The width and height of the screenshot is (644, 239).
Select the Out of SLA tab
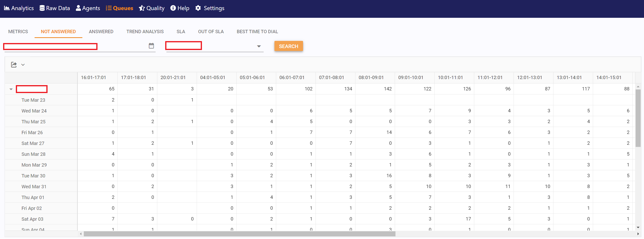tap(211, 31)
